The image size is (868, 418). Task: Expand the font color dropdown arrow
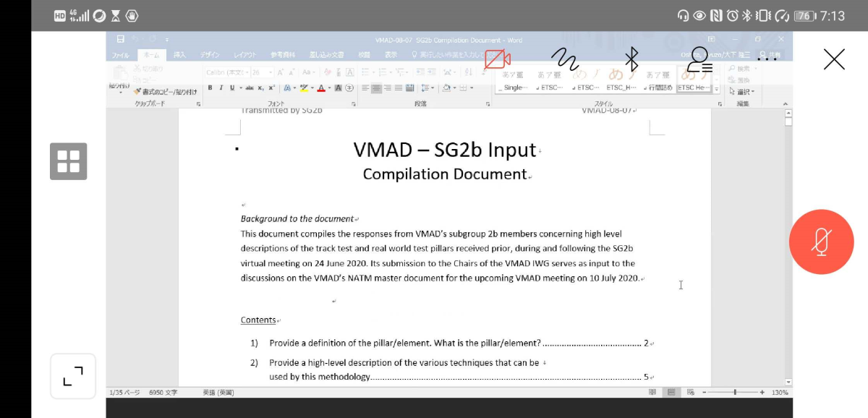pos(329,88)
